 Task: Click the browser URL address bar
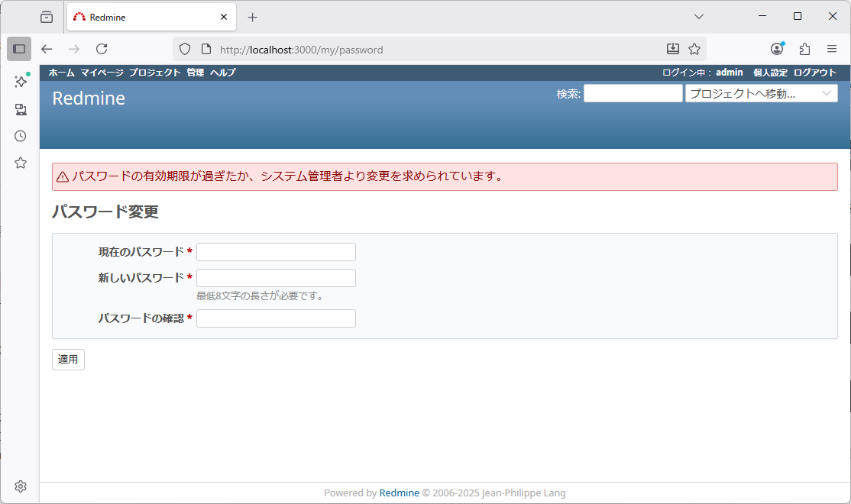pos(439,50)
